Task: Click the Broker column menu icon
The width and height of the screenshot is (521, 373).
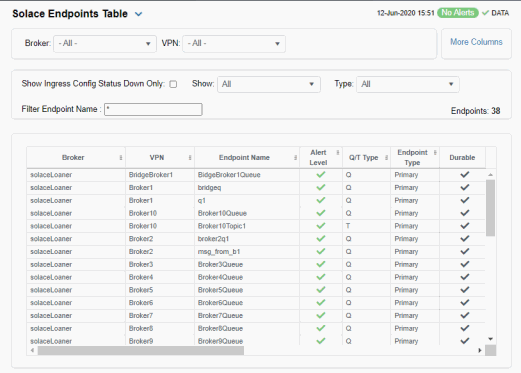Action: (121, 158)
